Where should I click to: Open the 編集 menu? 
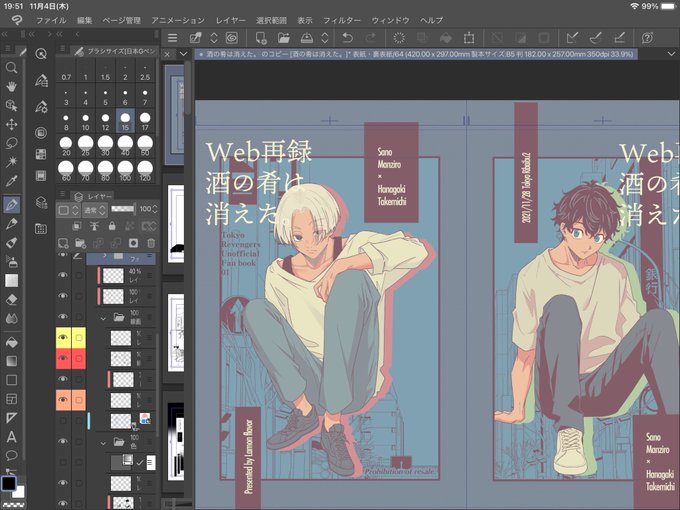[x=85, y=20]
